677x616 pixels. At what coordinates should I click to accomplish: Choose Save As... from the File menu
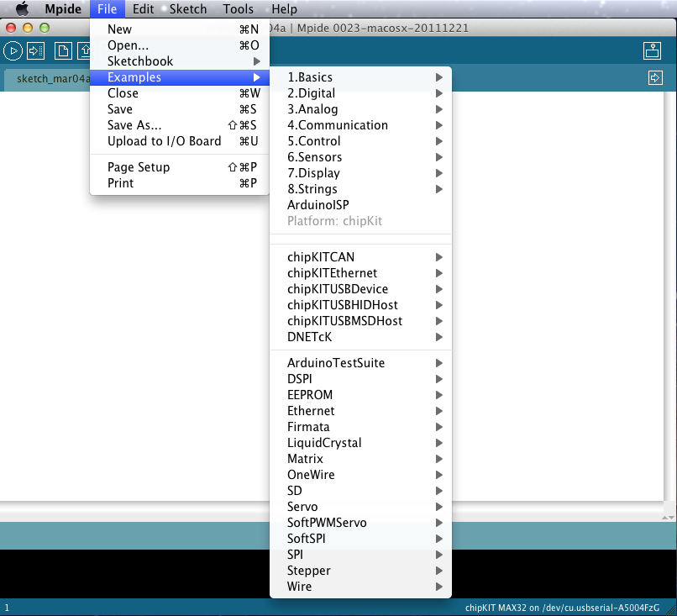pos(133,124)
